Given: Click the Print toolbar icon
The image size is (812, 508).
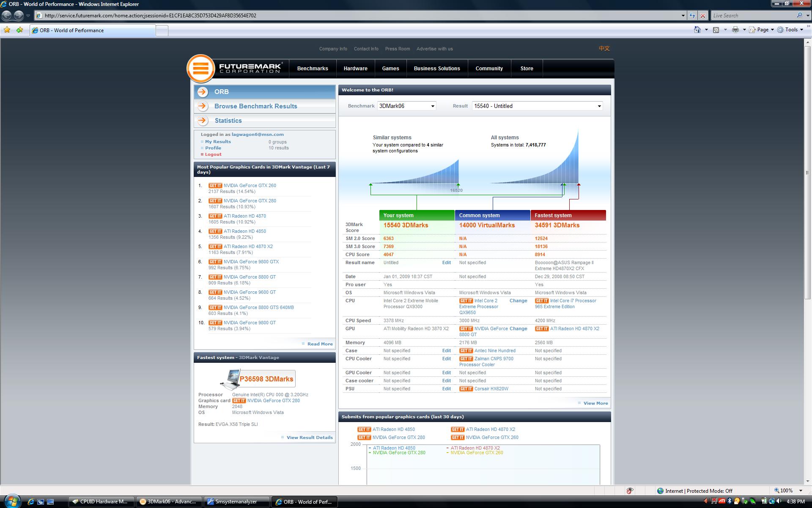Looking at the screenshot, I should (x=735, y=30).
